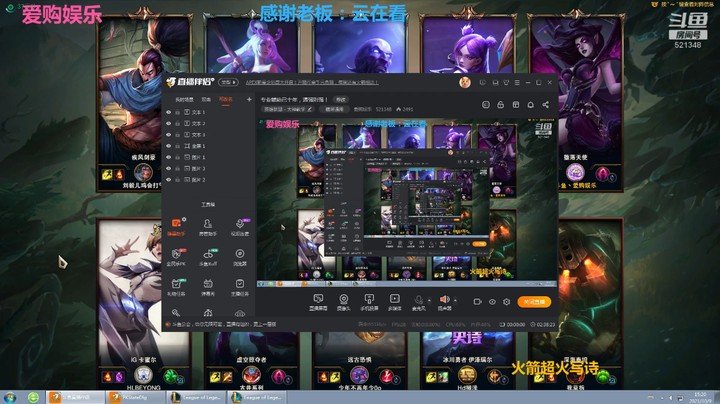
Task: Open the 浏览器 browser tool icon
Action: tap(240, 254)
